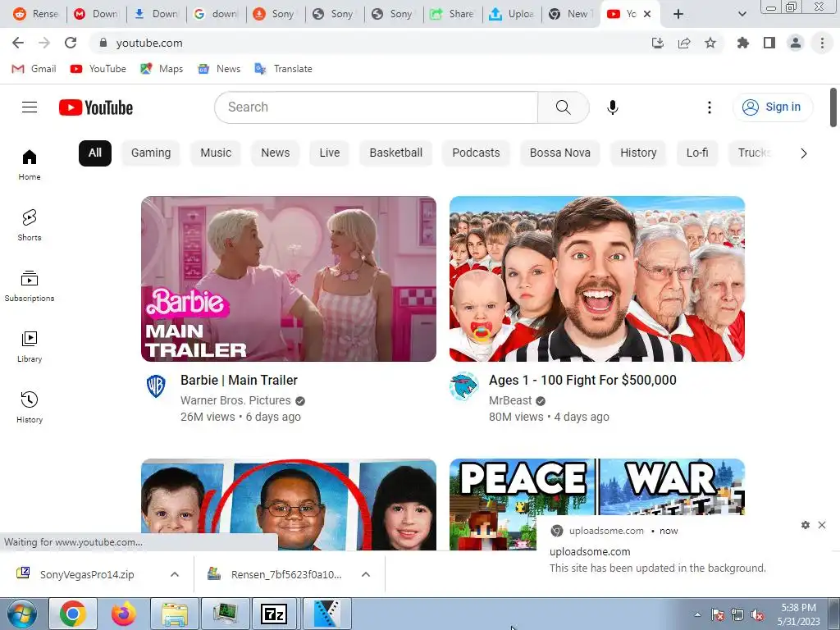The height and width of the screenshot is (630, 840).
Task: Select the History filter chip
Action: point(638,153)
